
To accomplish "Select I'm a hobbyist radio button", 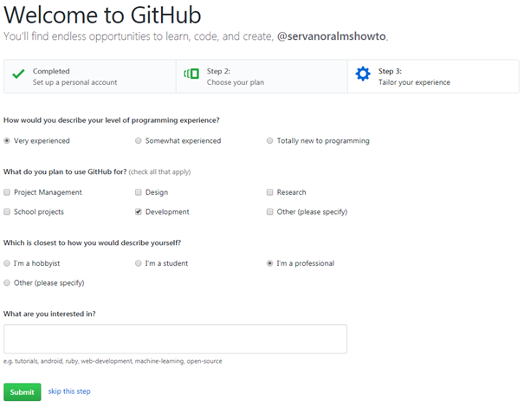I will point(7,263).
